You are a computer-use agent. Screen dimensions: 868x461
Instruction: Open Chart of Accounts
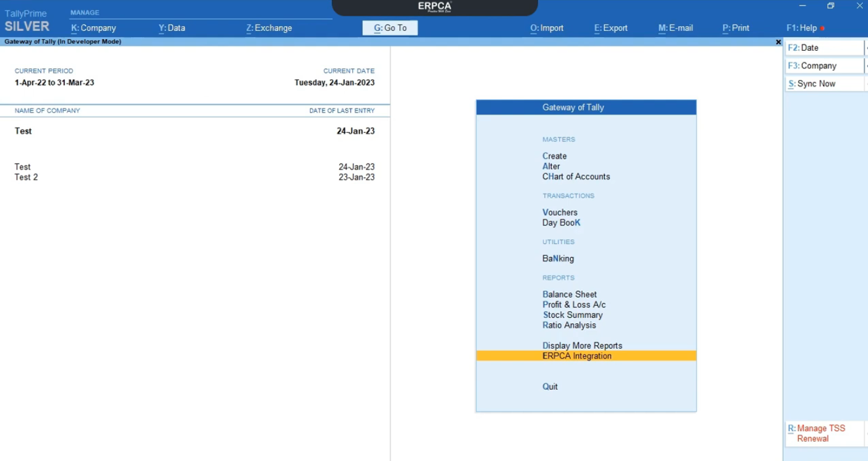[576, 177]
